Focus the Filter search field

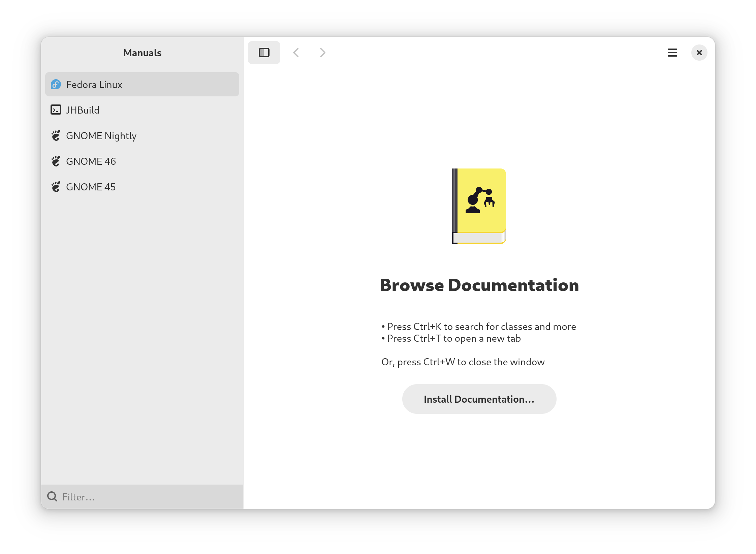pos(148,497)
